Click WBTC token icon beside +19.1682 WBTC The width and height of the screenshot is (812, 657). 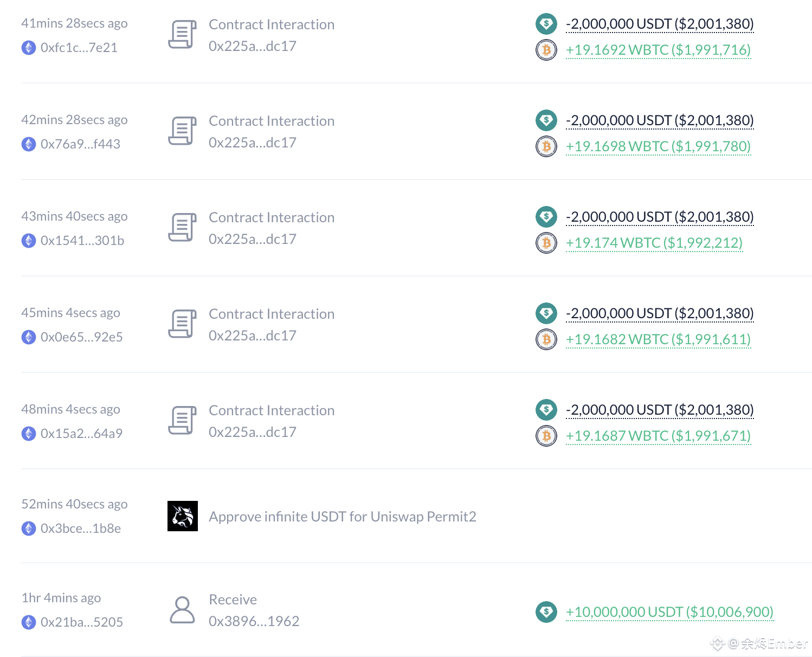546,339
